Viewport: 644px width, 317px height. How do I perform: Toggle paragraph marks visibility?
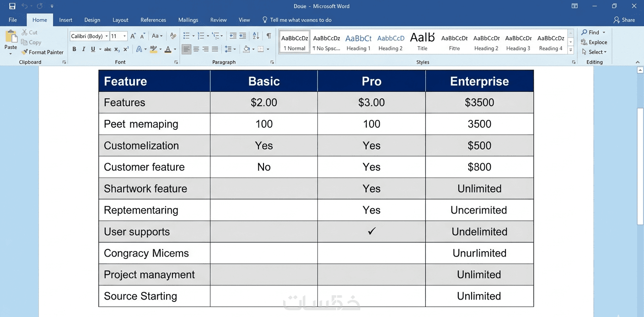pyautogui.click(x=268, y=36)
